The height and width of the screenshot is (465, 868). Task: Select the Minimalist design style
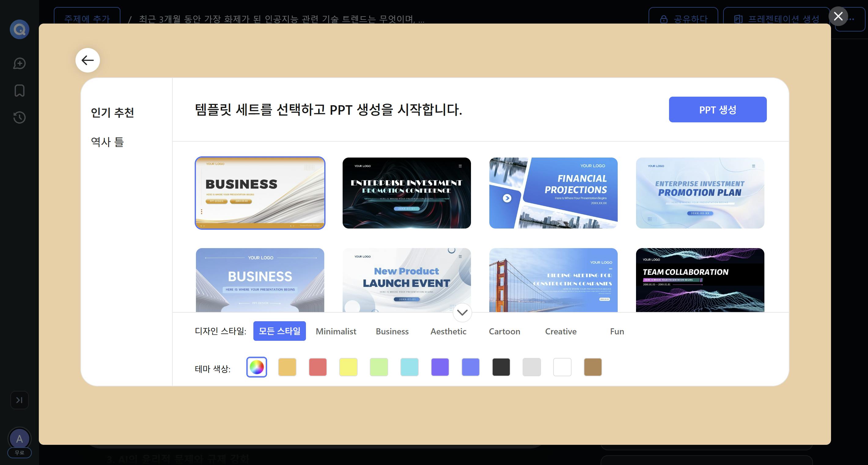(x=336, y=332)
